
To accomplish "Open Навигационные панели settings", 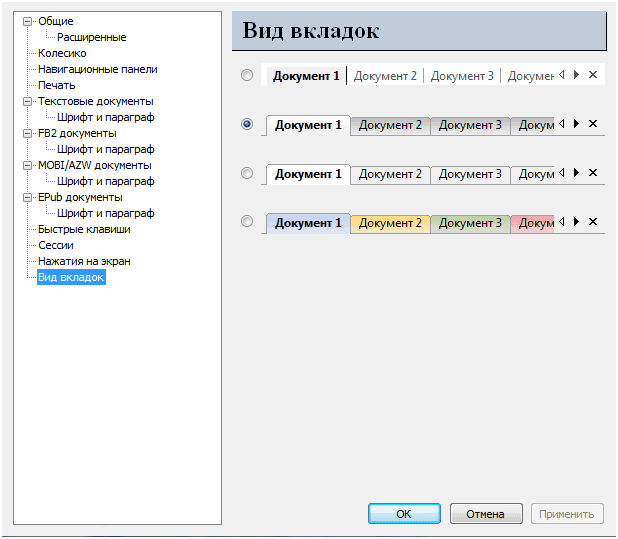I will point(98,69).
